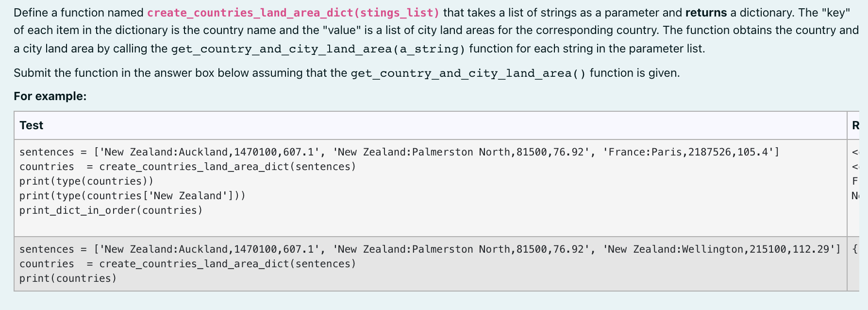Click the pink create_countries_land_area_dict(stings_list) function name
868x310 pixels.
point(293,13)
